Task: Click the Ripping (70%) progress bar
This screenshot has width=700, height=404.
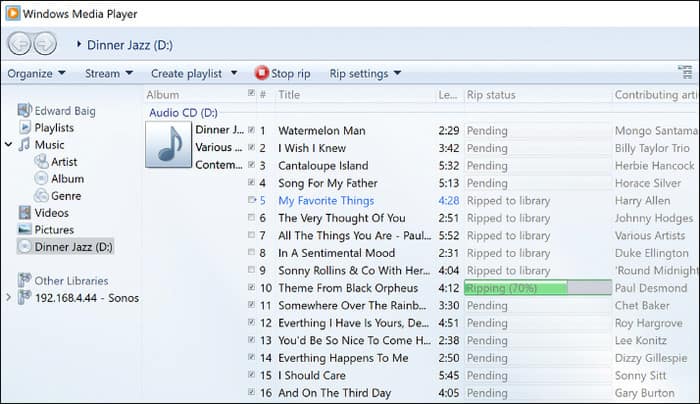Action: pyautogui.click(x=538, y=288)
